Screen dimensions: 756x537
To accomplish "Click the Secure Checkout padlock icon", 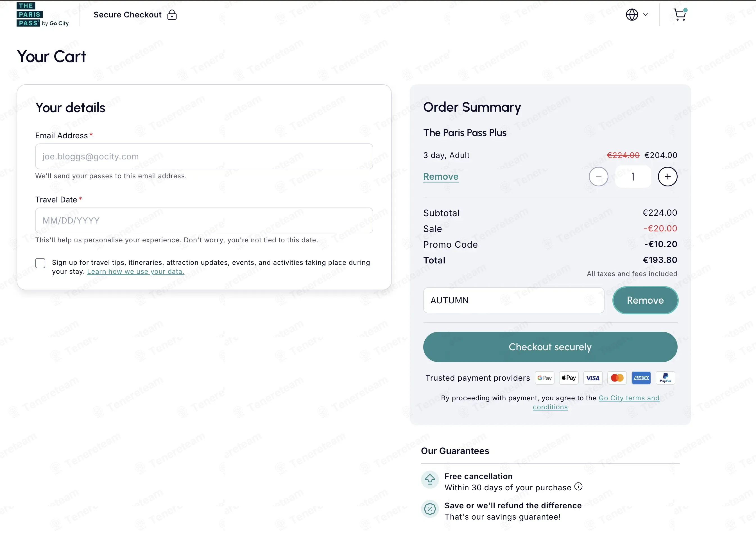I will [172, 15].
